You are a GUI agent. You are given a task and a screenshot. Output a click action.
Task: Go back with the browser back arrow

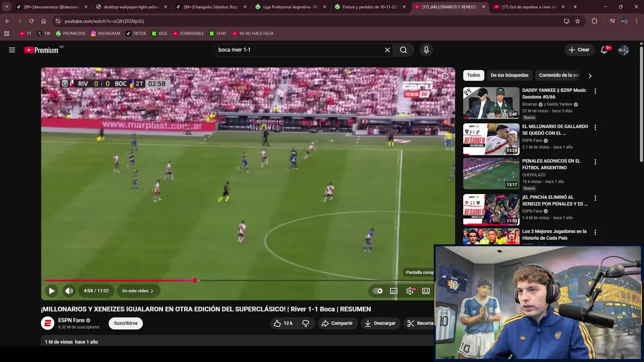[7, 21]
